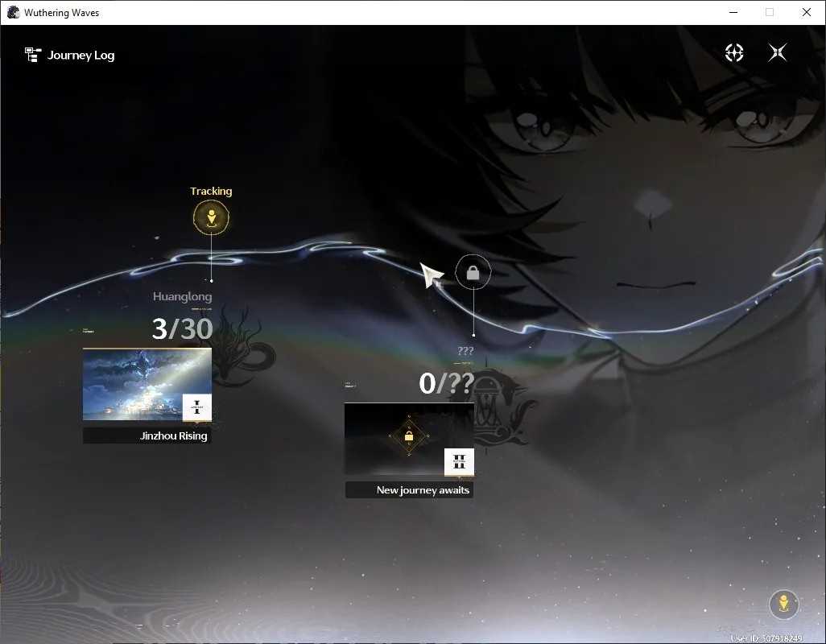
Task: Minimize the Wuthering Waves window
Action: pyautogui.click(x=733, y=12)
